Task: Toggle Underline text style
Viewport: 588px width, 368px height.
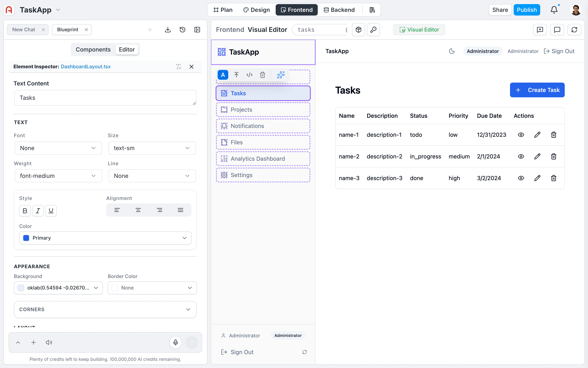Action: click(51, 211)
